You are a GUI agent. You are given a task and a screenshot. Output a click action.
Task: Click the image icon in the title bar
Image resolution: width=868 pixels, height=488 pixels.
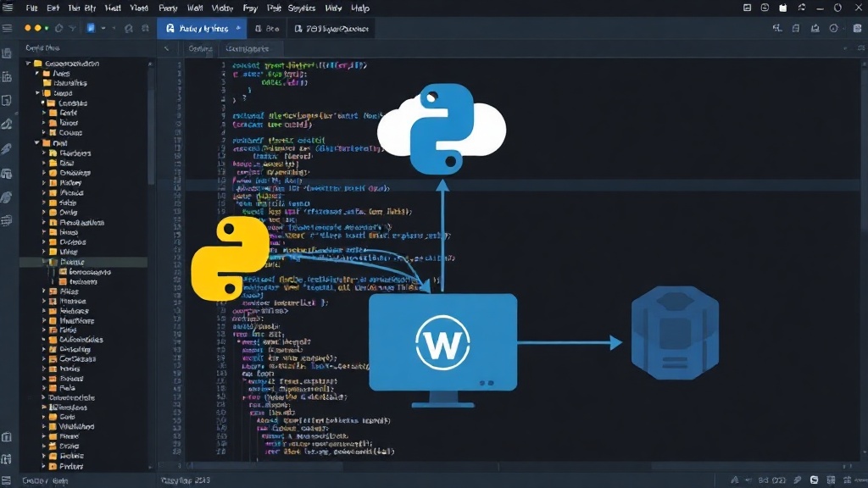click(x=747, y=8)
